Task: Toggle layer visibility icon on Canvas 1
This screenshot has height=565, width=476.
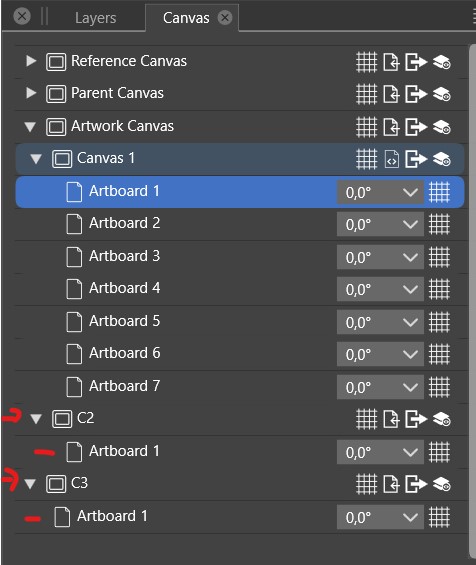Action: (441, 159)
